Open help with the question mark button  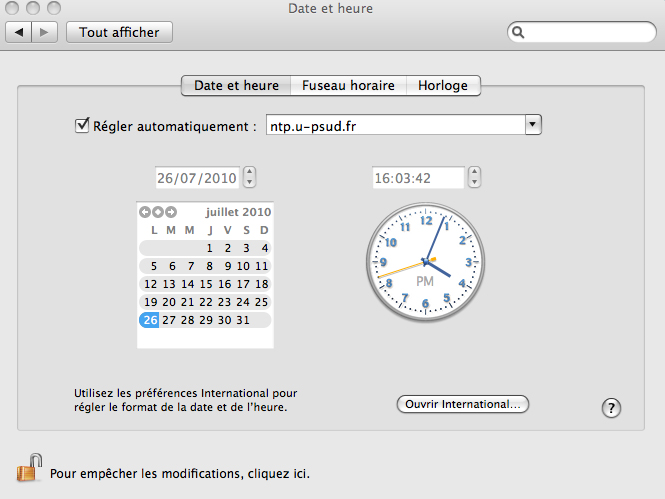tap(612, 407)
